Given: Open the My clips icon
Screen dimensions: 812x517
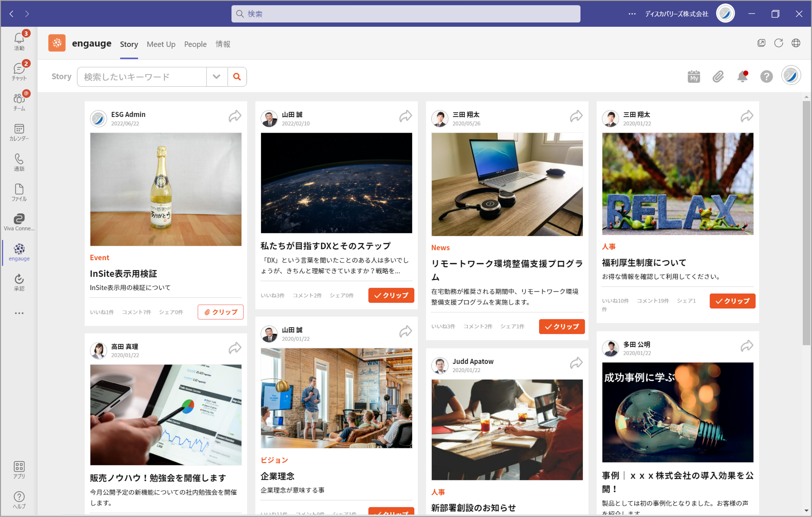Looking at the screenshot, I should pyautogui.click(x=694, y=77).
